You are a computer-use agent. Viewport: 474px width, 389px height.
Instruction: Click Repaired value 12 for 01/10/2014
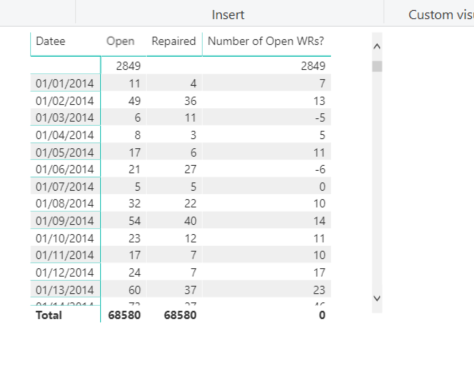190,238
